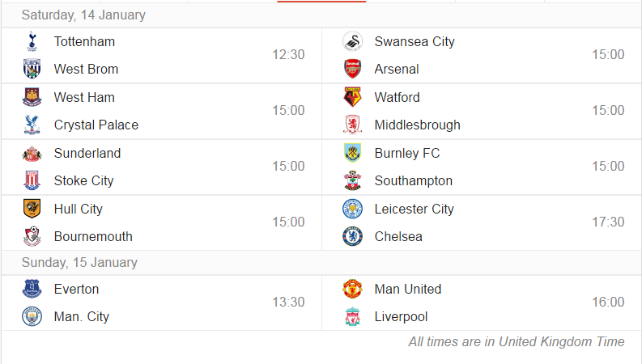Screen dimensions: 642x364
Task: Click the West Brom club crest
Action: [32, 69]
